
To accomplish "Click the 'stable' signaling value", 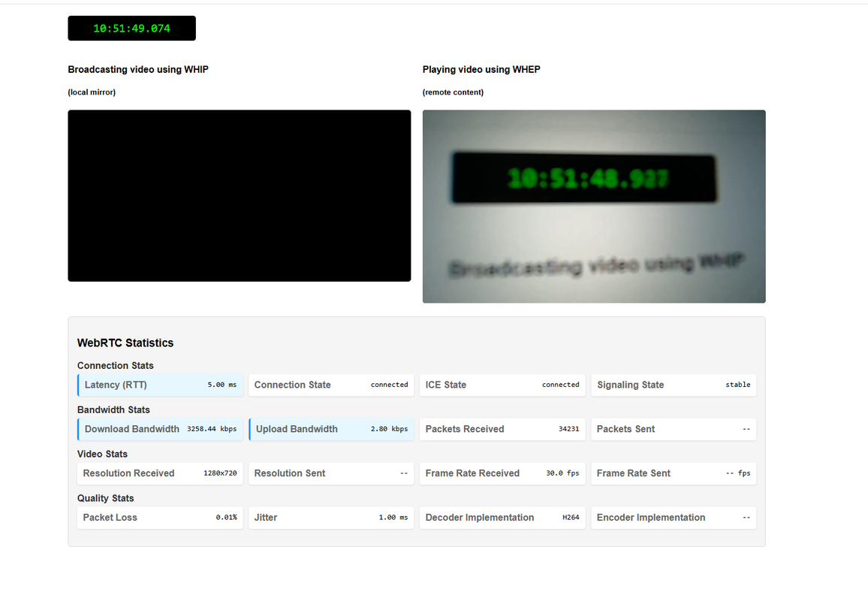I will [738, 385].
